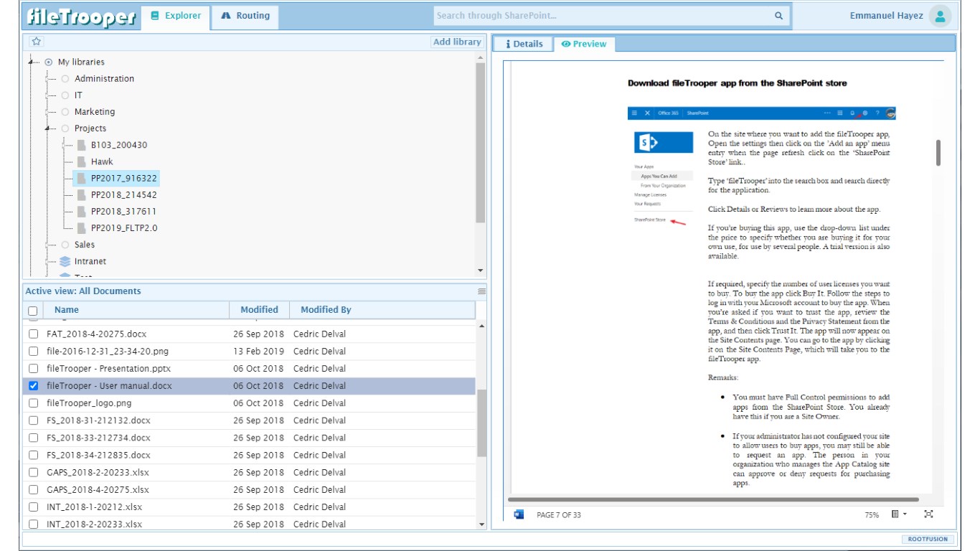Choose the Sales radio button
The width and height of the screenshot is (980, 551).
65,245
